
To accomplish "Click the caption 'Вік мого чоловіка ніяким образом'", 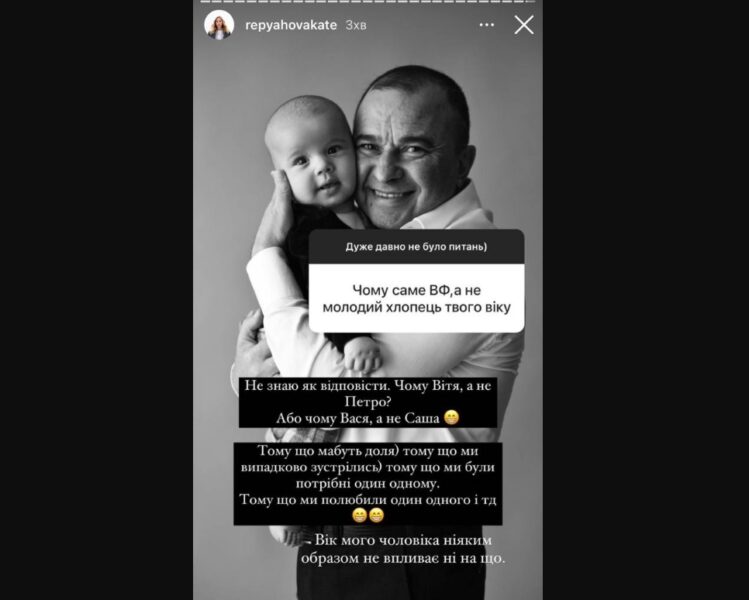I will pos(403,549).
